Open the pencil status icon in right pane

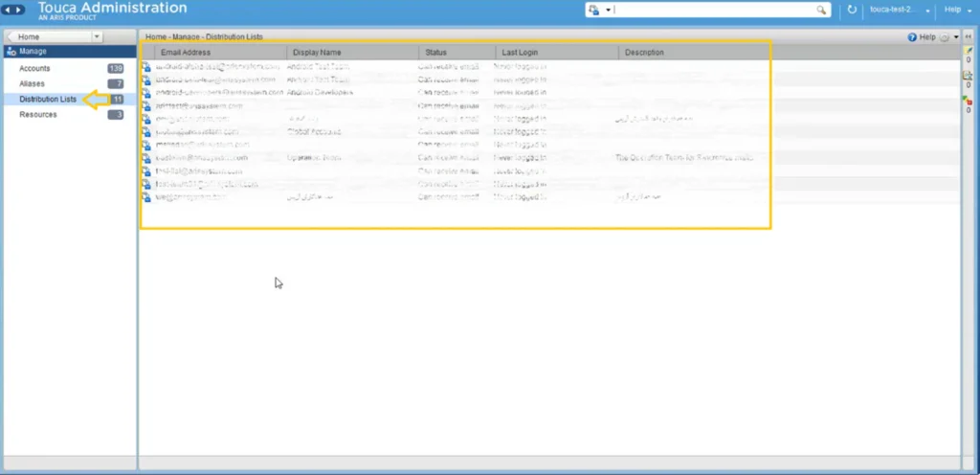coord(969,51)
